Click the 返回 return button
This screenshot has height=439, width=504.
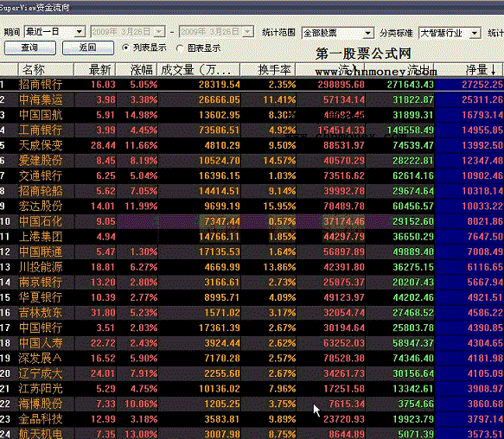tap(88, 48)
